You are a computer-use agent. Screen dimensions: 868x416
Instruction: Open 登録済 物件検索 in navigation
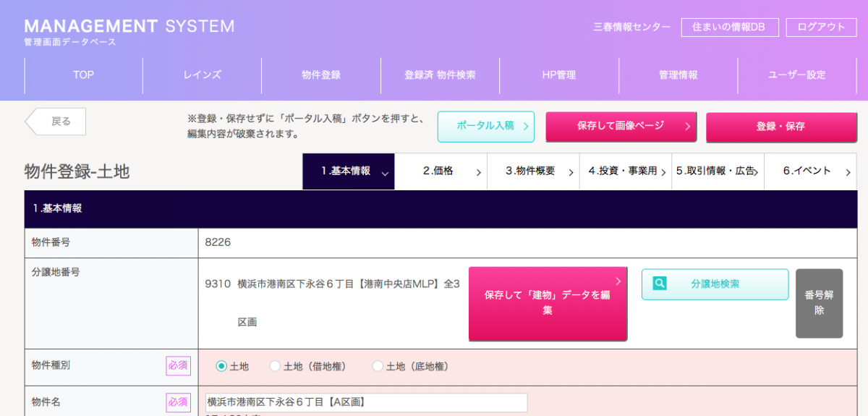pos(440,75)
